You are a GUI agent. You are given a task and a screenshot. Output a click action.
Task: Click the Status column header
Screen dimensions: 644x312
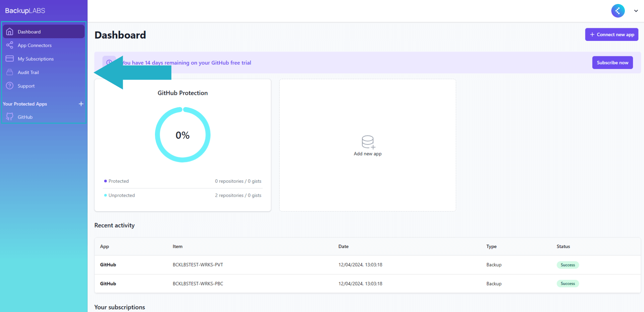(x=563, y=246)
